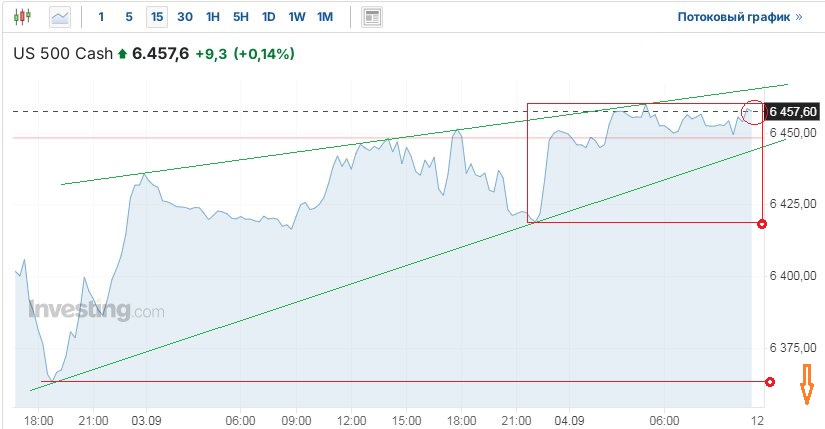Select the 5 minute timeframe
Screen dimensions: 825x429
click(x=129, y=17)
